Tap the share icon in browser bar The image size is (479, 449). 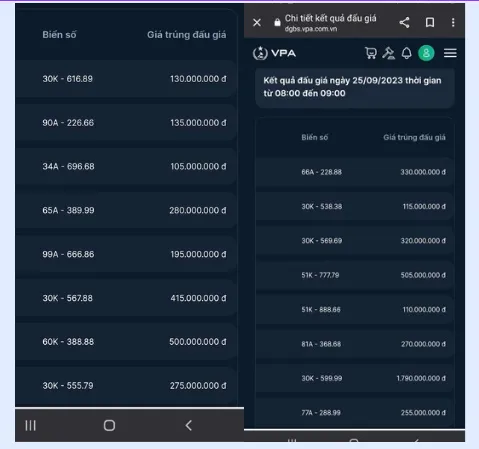click(x=404, y=22)
